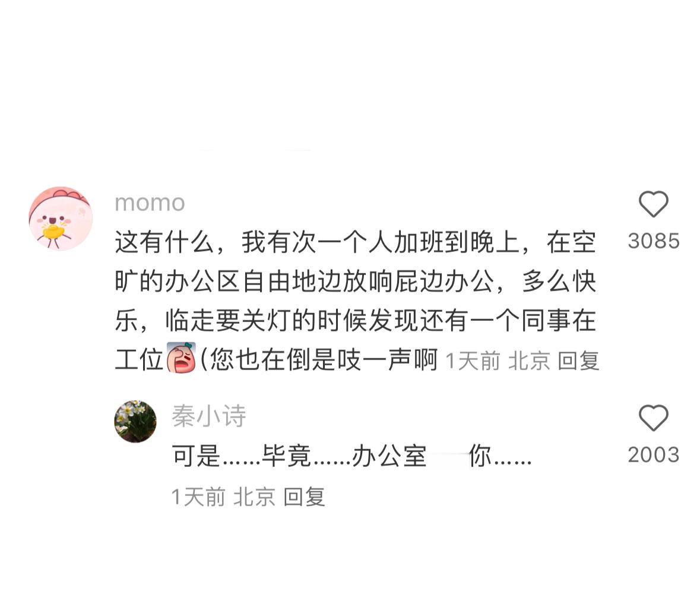The image size is (700, 616).
Task: Open momo's pink cartoon avatar
Action: (x=61, y=219)
